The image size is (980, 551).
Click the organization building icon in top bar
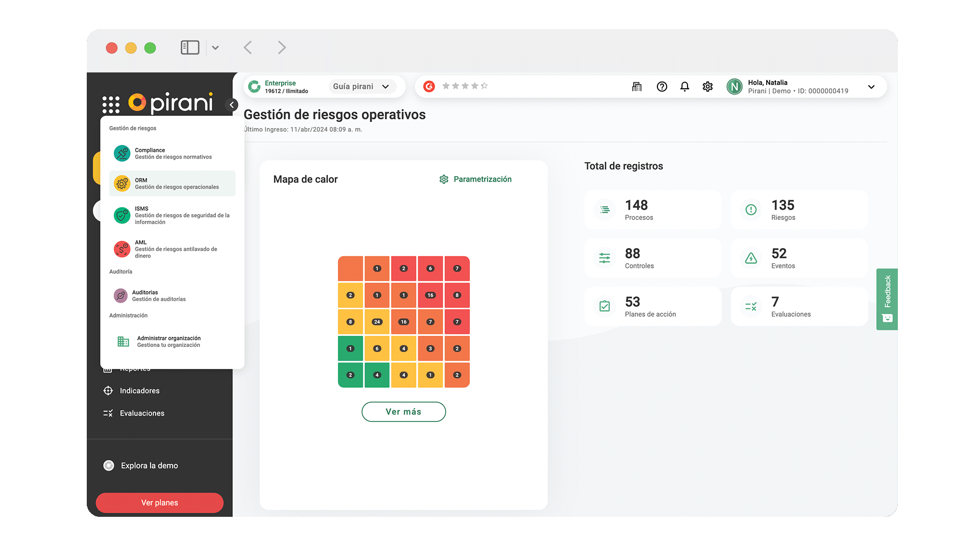[636, 87]
